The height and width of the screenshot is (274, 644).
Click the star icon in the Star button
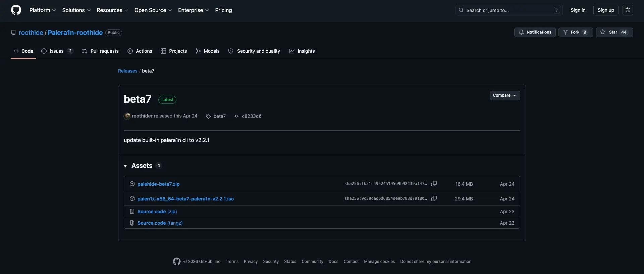pyautogui.click(x=603, y=32)
